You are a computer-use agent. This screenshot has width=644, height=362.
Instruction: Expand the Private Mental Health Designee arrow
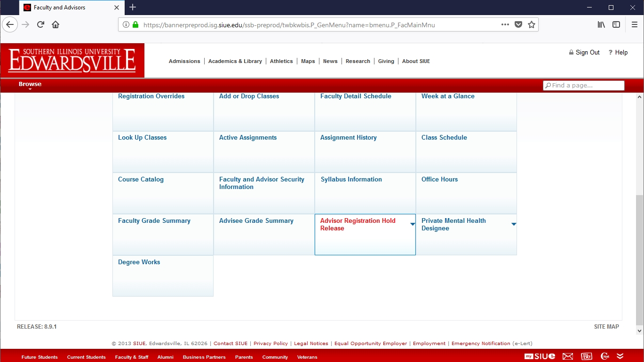pos(514,224)
